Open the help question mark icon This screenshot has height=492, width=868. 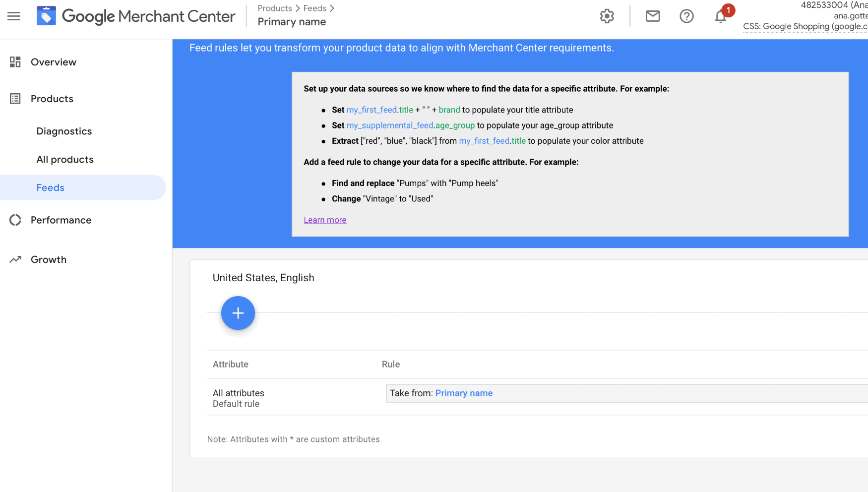click(686, 16)
